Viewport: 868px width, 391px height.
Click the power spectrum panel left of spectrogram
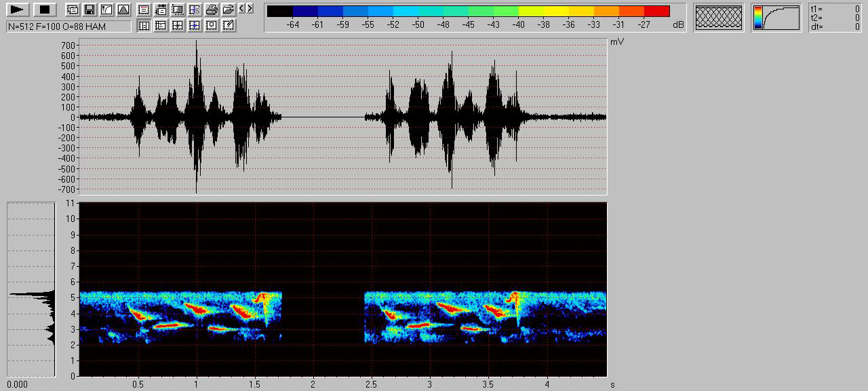pos(31,289)
